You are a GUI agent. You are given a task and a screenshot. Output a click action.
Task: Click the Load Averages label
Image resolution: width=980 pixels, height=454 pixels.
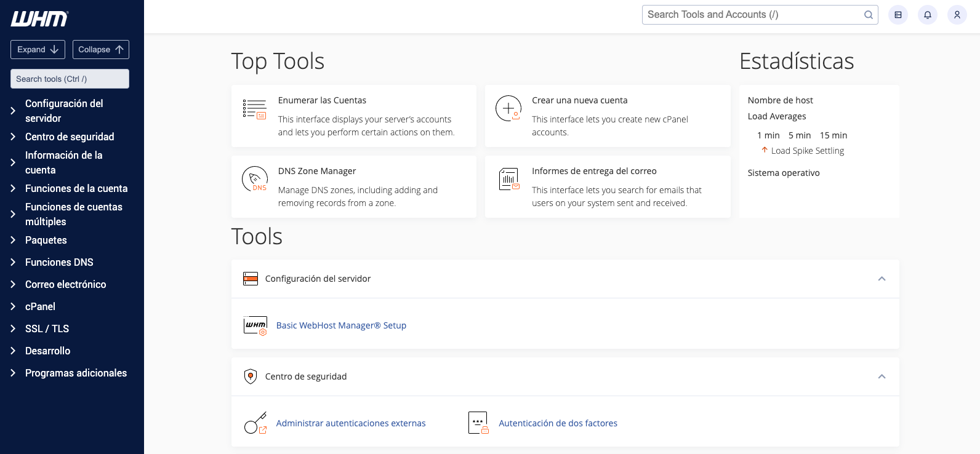pyautogui.click(x=777, y=116)
